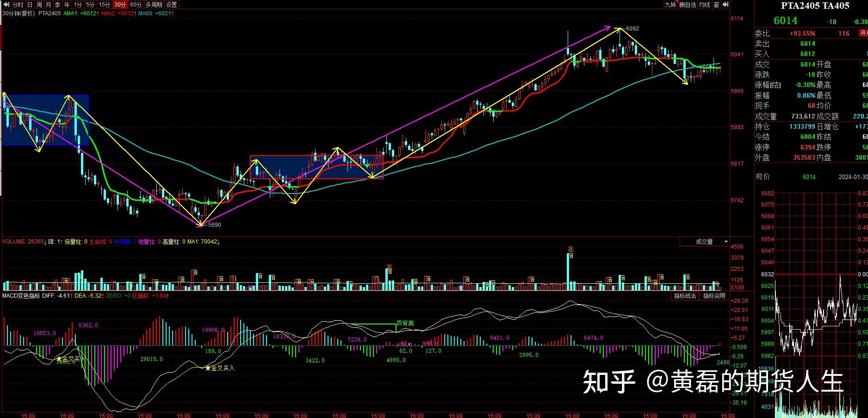Screen dimensions: 868x418
Task: Click the AMA2 indicator label
Action: tap(118, 13)
